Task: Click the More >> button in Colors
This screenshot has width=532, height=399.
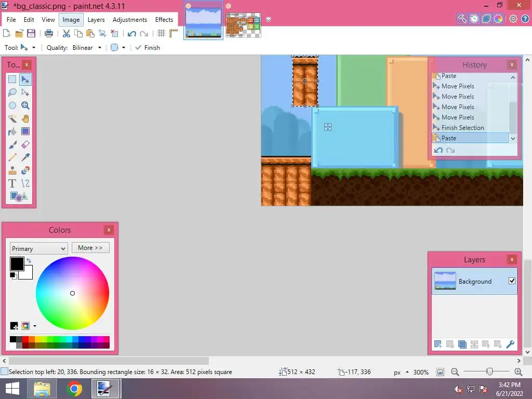Action: 90,248
